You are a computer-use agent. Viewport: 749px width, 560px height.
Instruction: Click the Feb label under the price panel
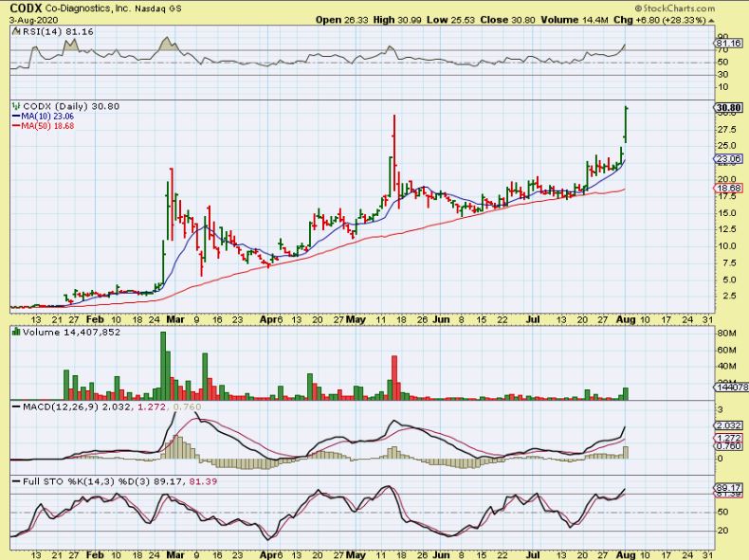pos(95,319)
